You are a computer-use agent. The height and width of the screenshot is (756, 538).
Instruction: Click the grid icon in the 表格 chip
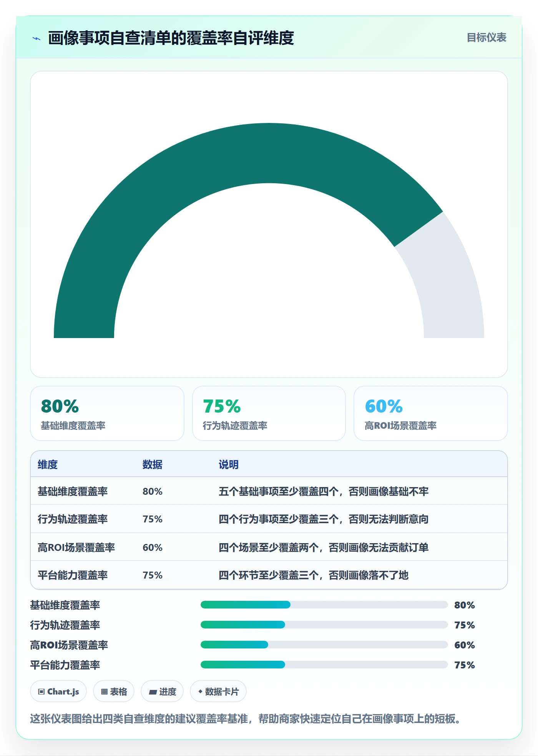point(104,692)
